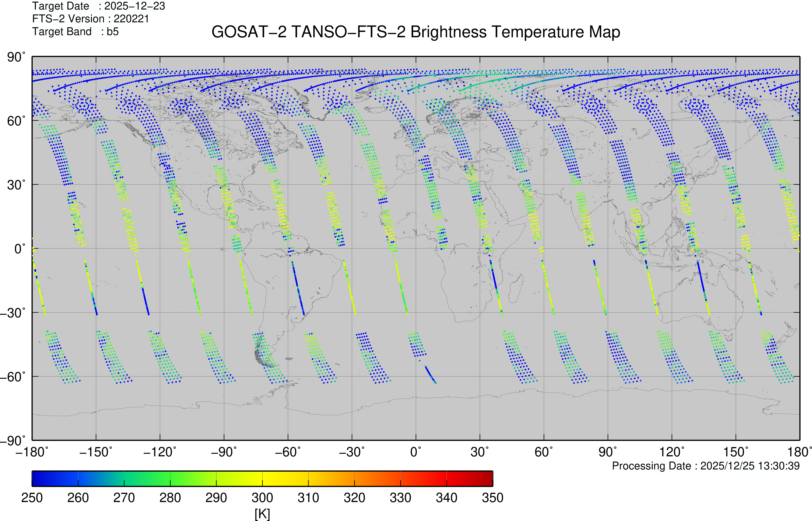812x521 pixels.
Task: Click the map title text
Action: pos(416,32)
